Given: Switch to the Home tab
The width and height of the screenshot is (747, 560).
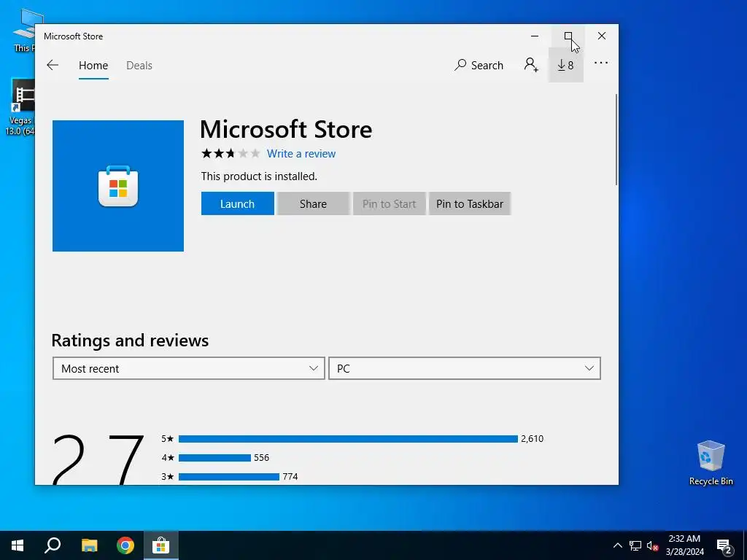Looking at the screenshot, I should click(93, 66).
